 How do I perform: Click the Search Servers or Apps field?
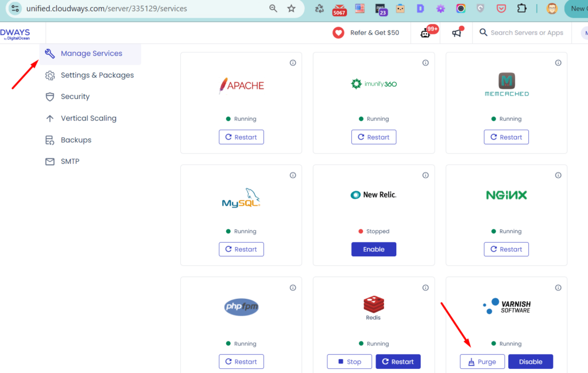tap(526, 33)
